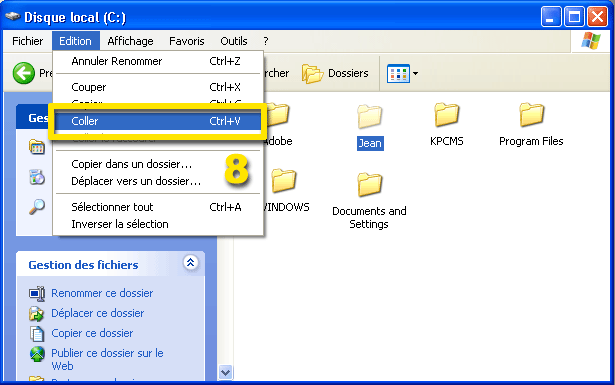The image size is (615, 385).
Task: Click the system info icon in sidebar
Action: [x=37, y=147]
